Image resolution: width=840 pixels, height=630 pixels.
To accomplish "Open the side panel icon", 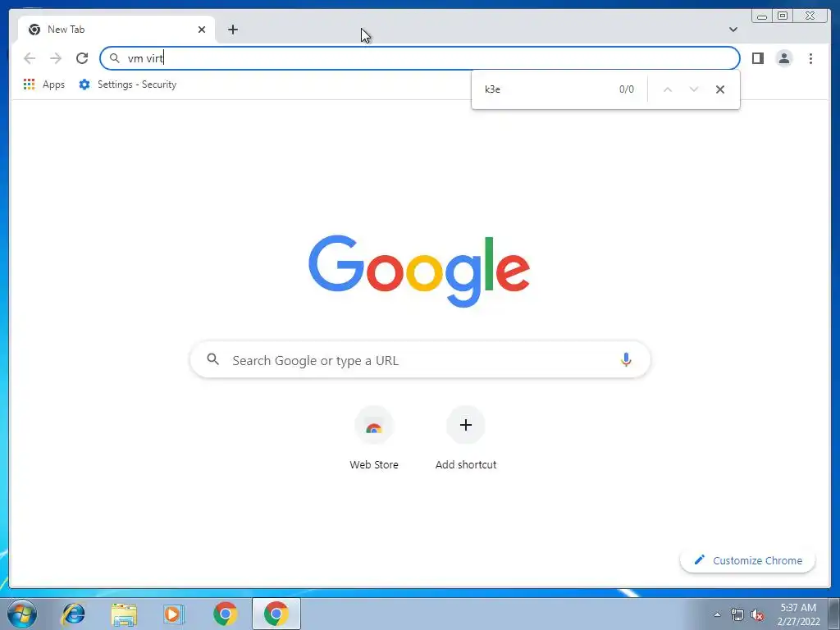I will 757,58.
